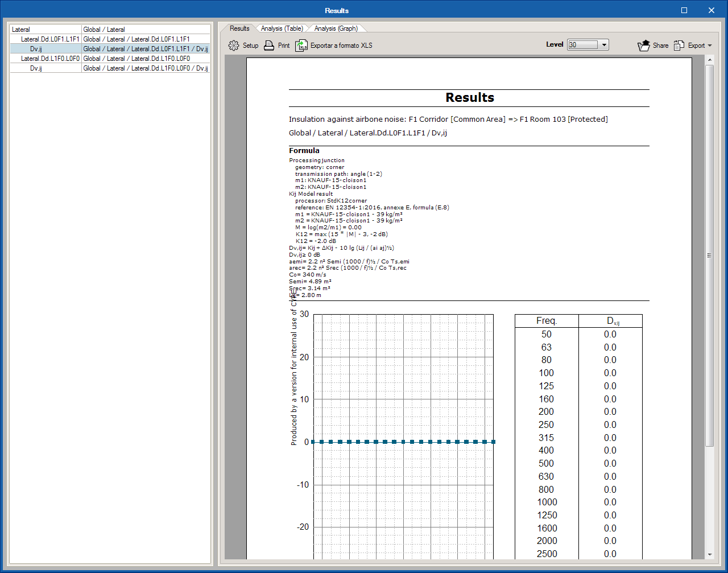Viewport: 728px width, 573px height.
Task: Click the Share label in toolbar
Action: [661, 46]
